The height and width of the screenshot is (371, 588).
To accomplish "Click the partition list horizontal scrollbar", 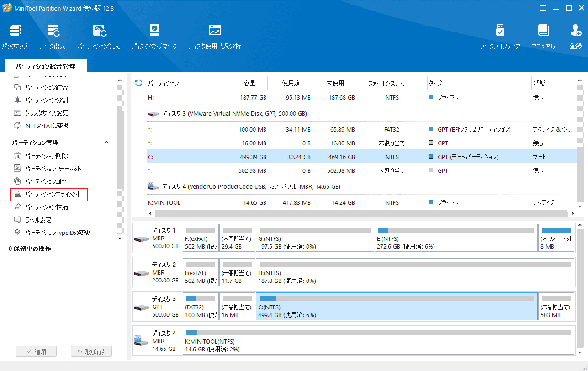I will pyautogui.click(x=361, y=213).
